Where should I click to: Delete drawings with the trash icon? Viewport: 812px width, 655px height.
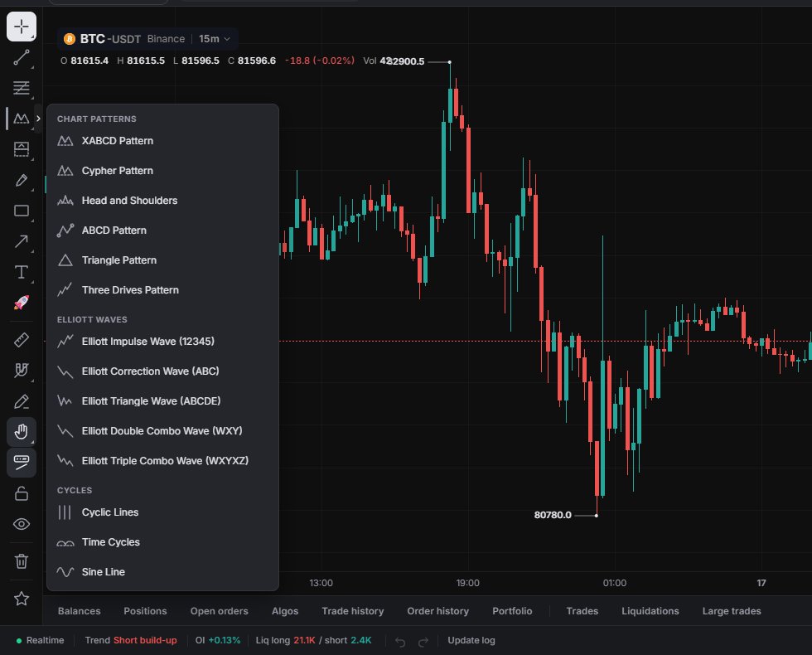coord(22,561)
